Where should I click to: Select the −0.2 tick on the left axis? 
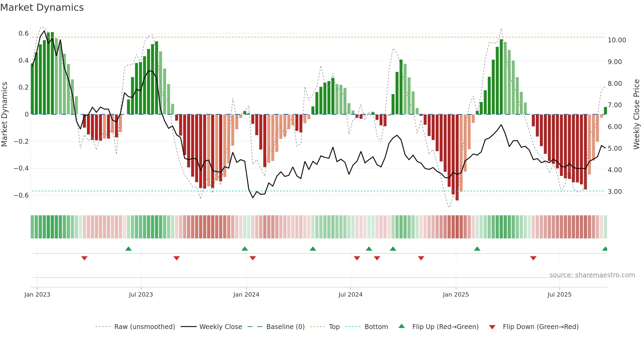tap(21, 141)
